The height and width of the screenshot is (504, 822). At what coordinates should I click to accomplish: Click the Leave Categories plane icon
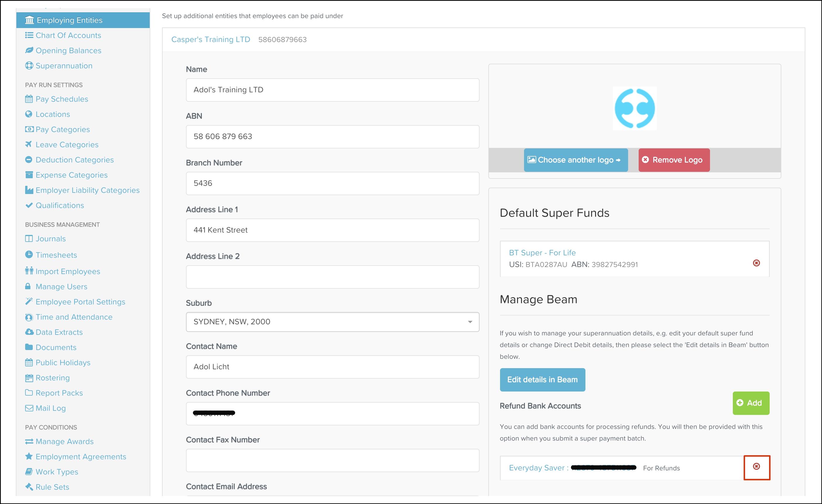coord(29,144)
